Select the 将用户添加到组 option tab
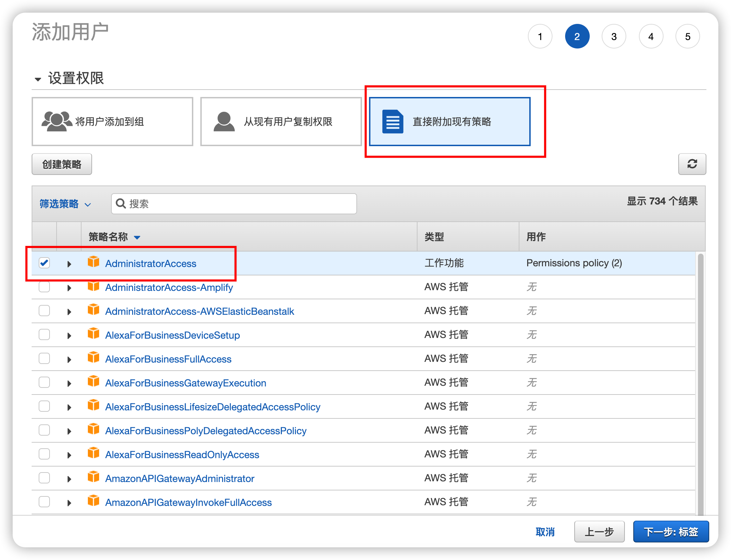This screenshot has height=560, width=731. click(x=112, y=122)
